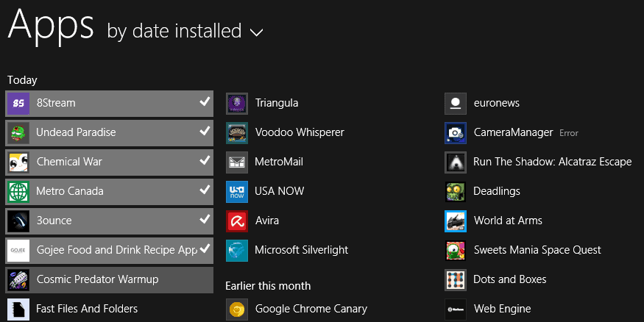Uncheck the Undead Paradise checkmark
The width and height of the screenshot is (644, 322).
pos(205,131)
